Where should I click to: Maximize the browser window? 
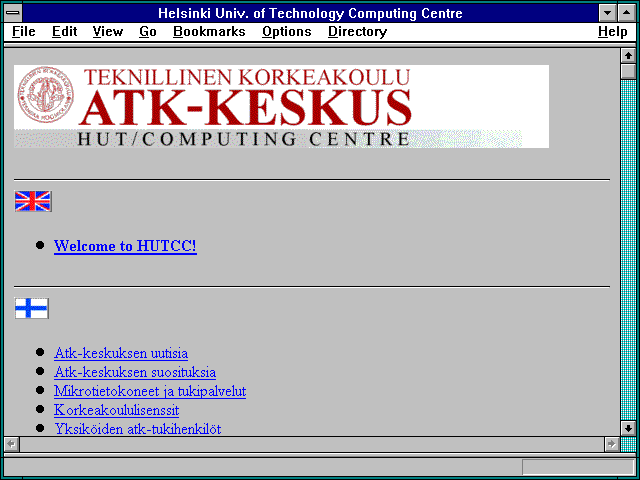point(627,13)
